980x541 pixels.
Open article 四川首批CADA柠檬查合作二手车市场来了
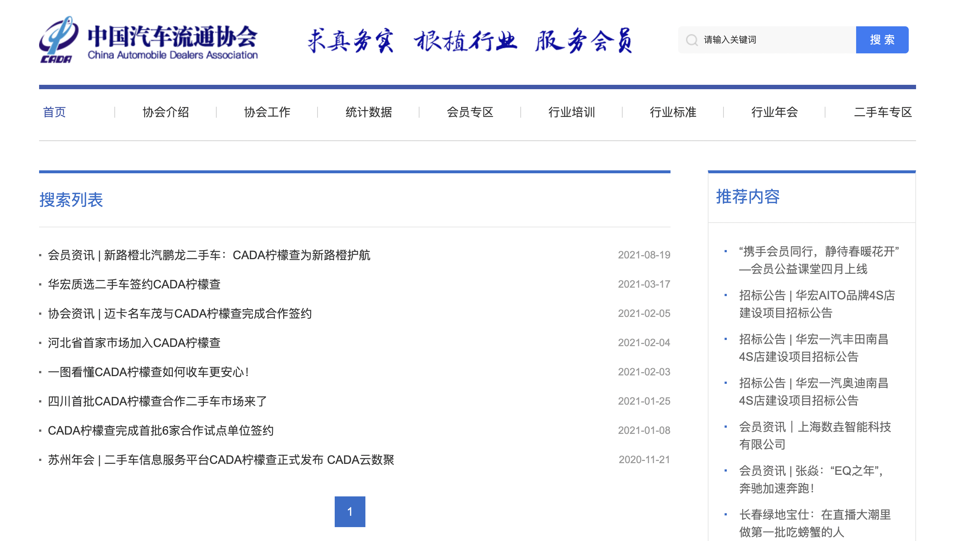point(157,401)
